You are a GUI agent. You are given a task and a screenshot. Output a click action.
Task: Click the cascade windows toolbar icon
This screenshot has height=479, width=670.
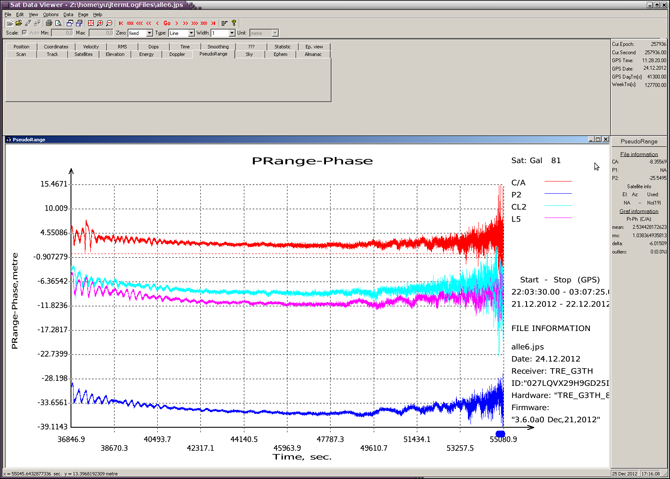click(70, 23)
